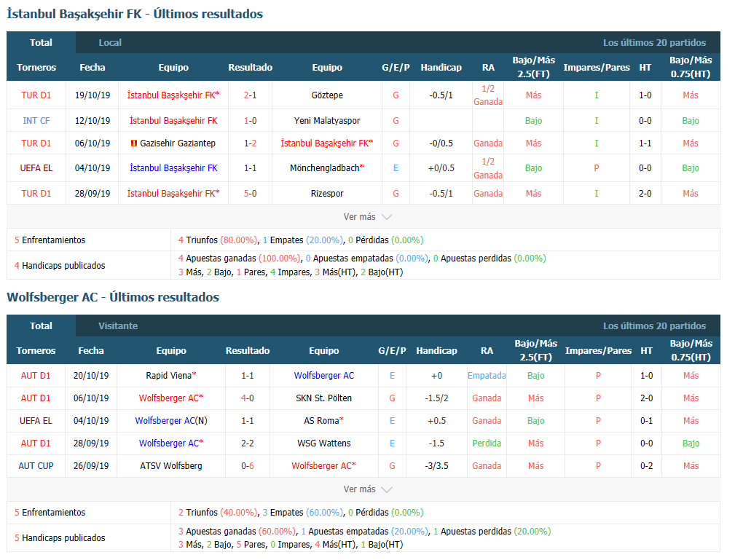Click İstanbul Başakşehir FK in the Göztepe row
This screenshot has width=735, height=560.
172,95
